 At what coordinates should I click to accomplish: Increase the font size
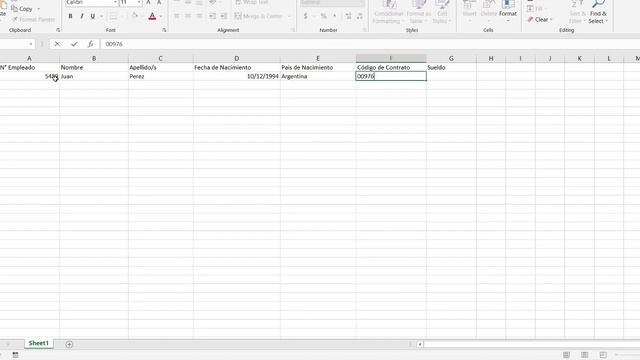148,3
